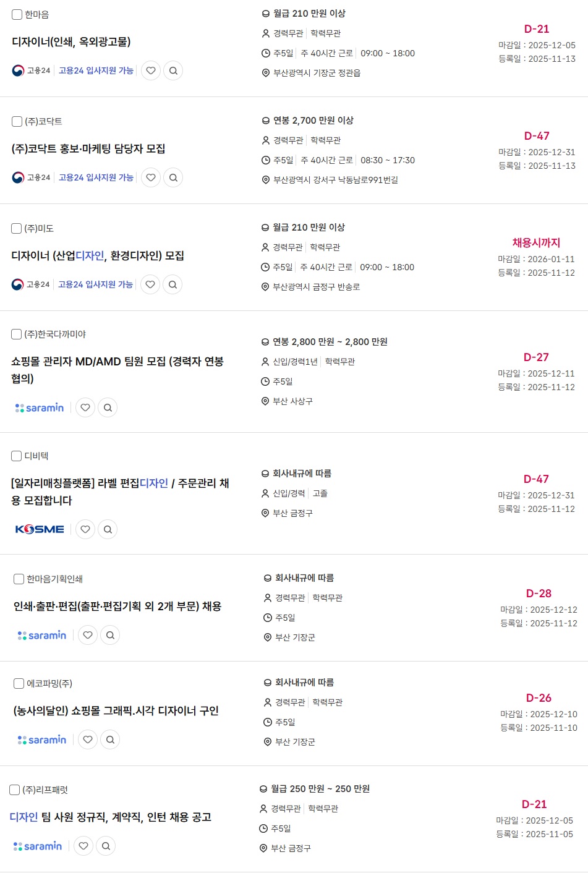Click heart icon for (주)리프패럿 디자인 팀 job
The width and height of the screenshot is (588, 886).
coord(83,846)
